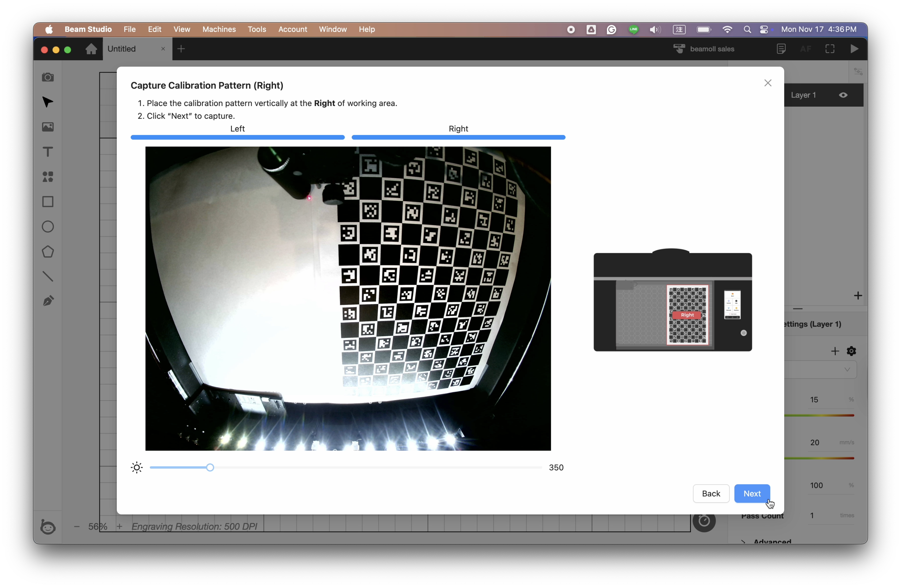Close the Untitled tab

[x=163, y=49]
